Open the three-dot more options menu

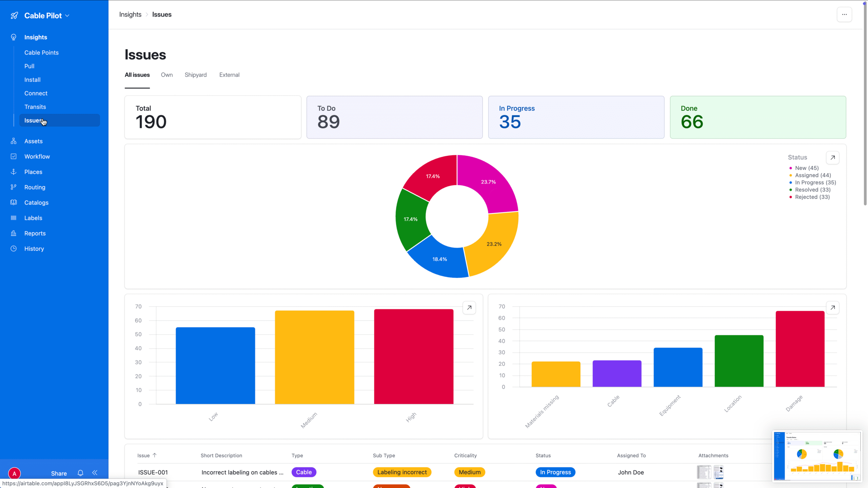pos(844,15)
